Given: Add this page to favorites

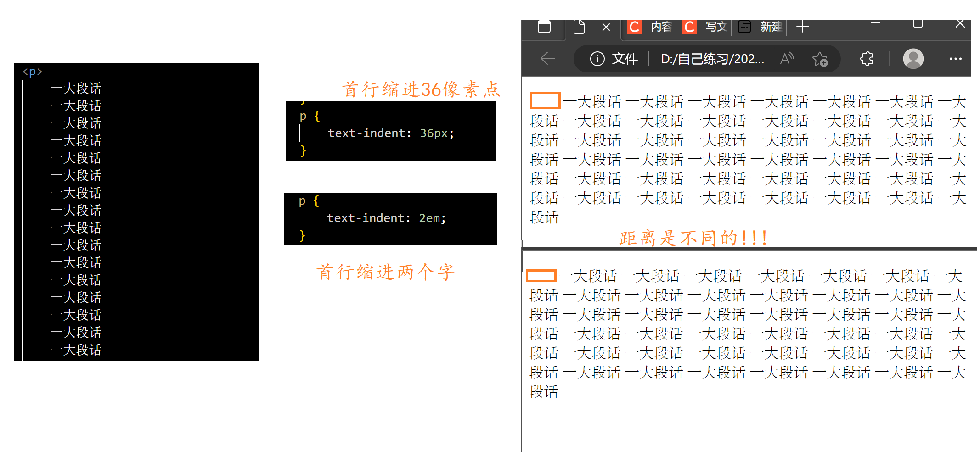Looking at the screenshot, I should point(820,59).
